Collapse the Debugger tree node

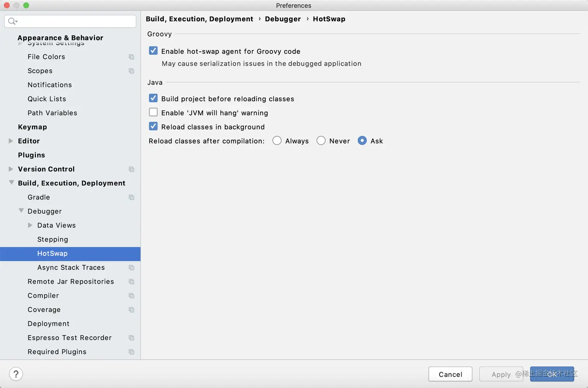(21, 211)
